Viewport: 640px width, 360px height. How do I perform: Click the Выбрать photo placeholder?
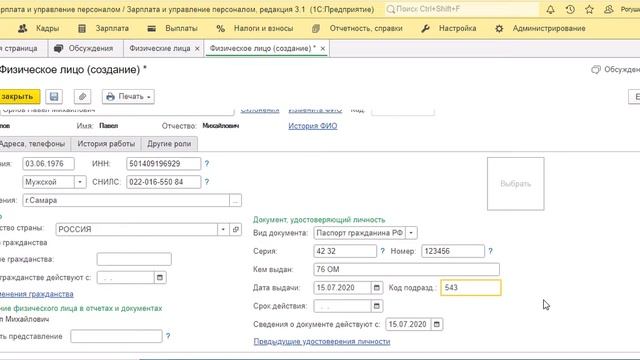pyautogui.click(x=516, y=184)
